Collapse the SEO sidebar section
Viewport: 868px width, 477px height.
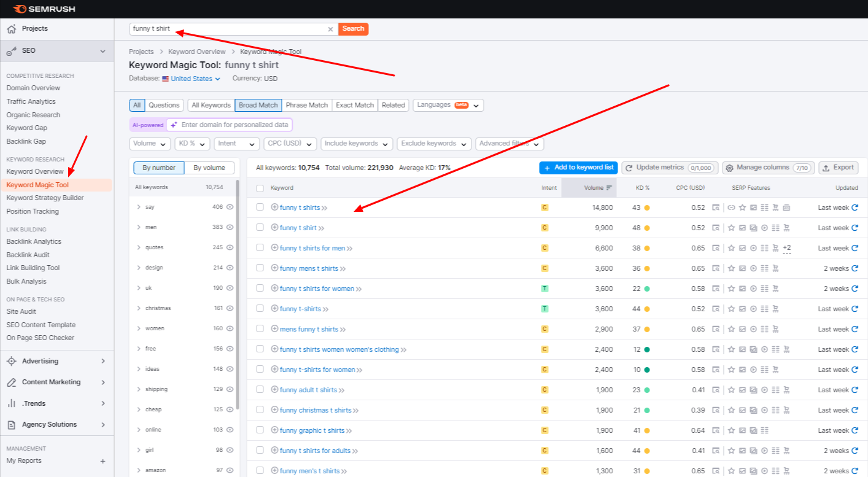pyautogui.click(x=103, y=51)
